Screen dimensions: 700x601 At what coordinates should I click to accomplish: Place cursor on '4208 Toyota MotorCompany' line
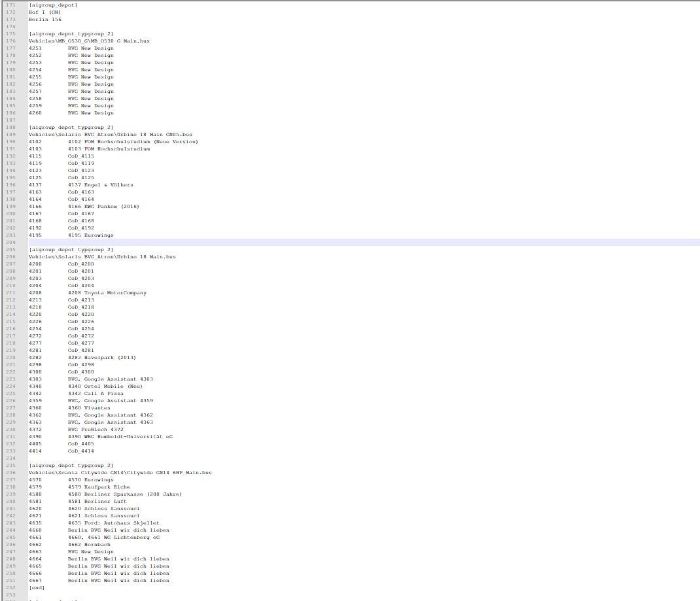[x=107, y=292]
